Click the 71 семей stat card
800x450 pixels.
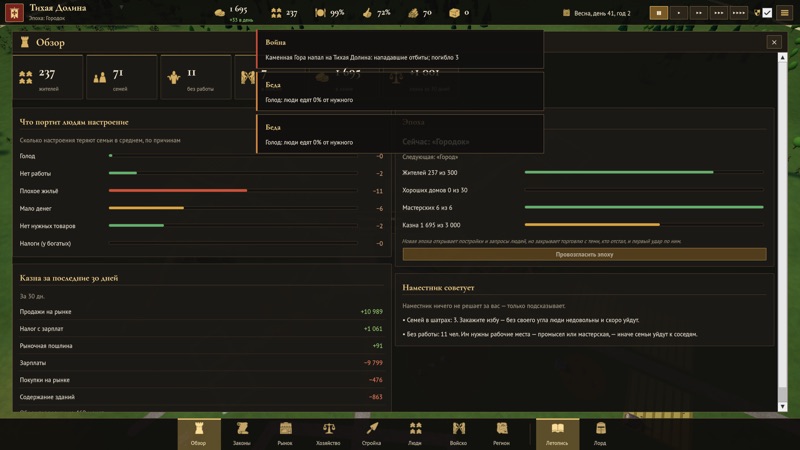[121, 77]
